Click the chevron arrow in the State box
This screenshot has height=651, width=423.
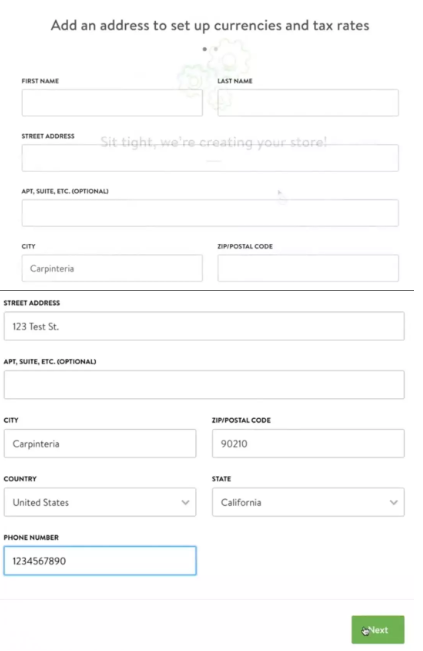394,502
